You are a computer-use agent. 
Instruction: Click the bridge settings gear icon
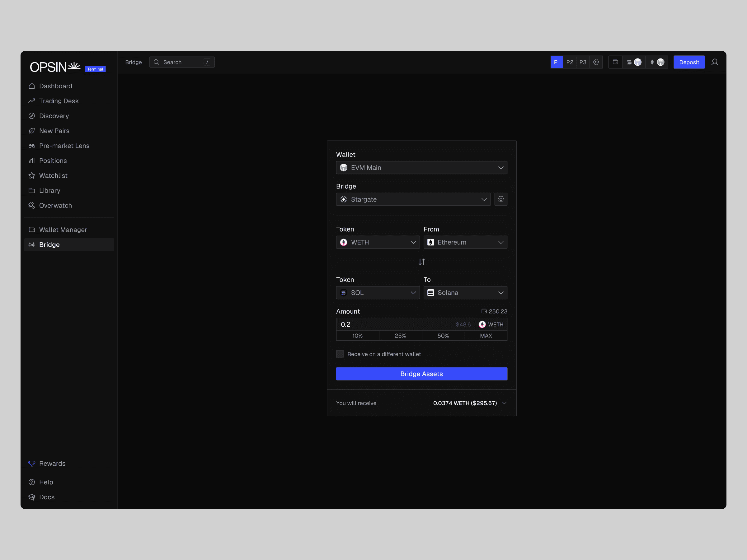(x=500, y=199)
